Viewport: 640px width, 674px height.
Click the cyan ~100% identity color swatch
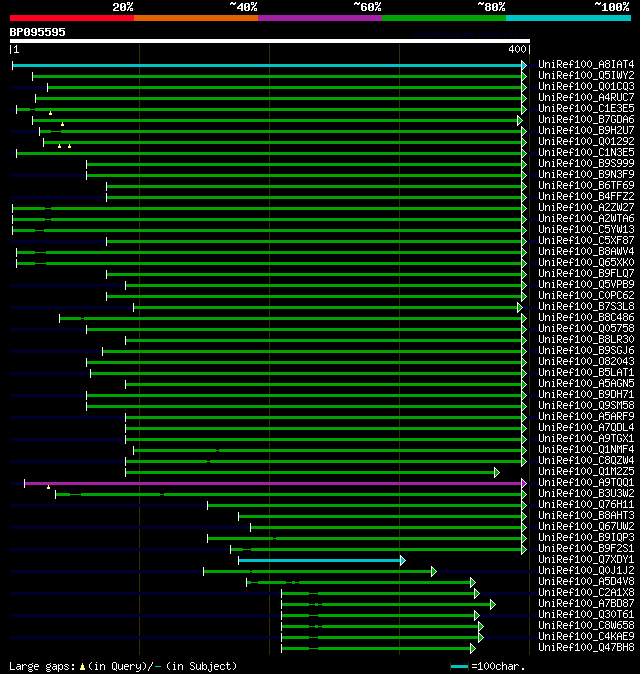pyautogui.click(x=568, y=18)
